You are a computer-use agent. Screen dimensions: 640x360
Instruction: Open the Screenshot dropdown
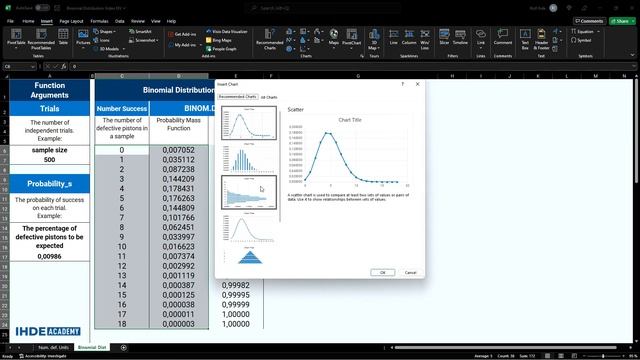tap(144, 40)
